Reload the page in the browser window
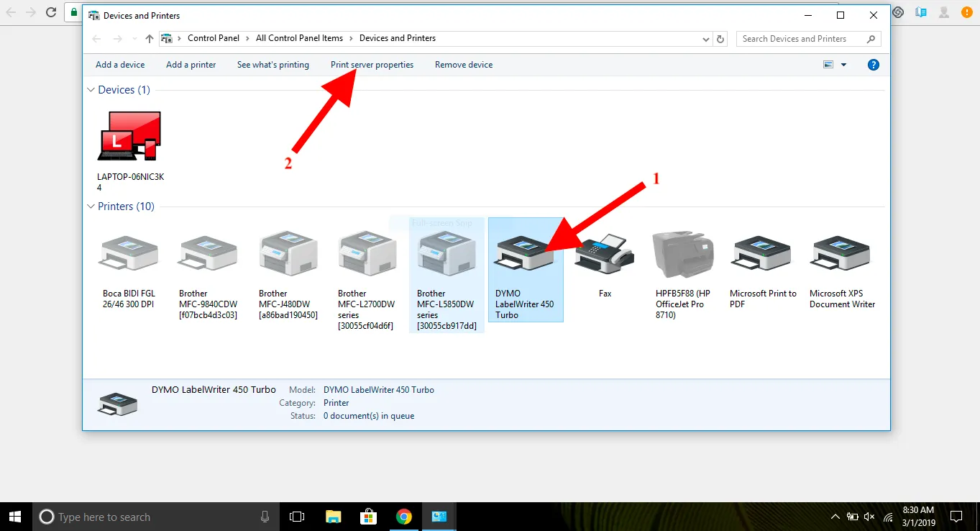The height and width of the screenshot is (531, 980). click(50, 12)
